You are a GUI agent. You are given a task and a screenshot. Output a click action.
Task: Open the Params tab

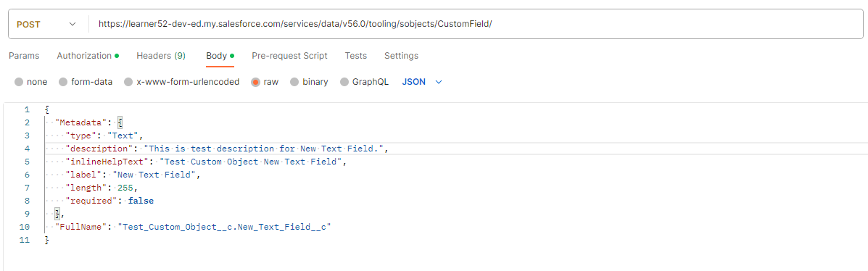(x=24, y=56)
